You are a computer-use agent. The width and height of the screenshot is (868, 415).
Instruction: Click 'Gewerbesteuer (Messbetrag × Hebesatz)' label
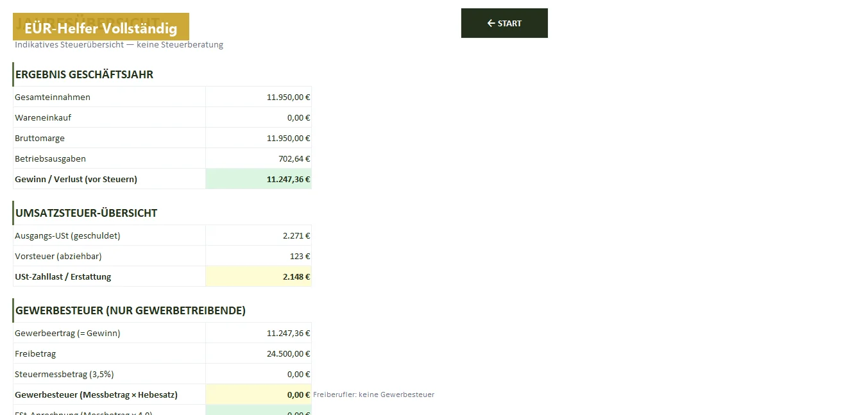(x=96, y=395)
